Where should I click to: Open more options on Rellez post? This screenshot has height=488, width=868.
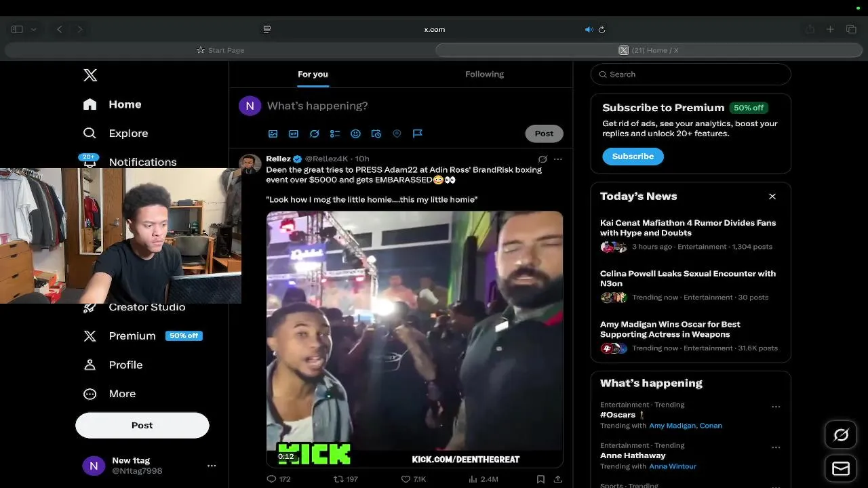point(557,159)
